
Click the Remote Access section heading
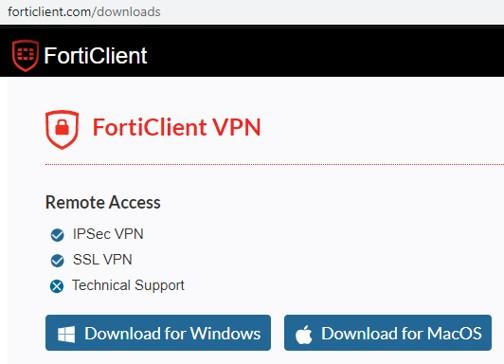point(103,202)
